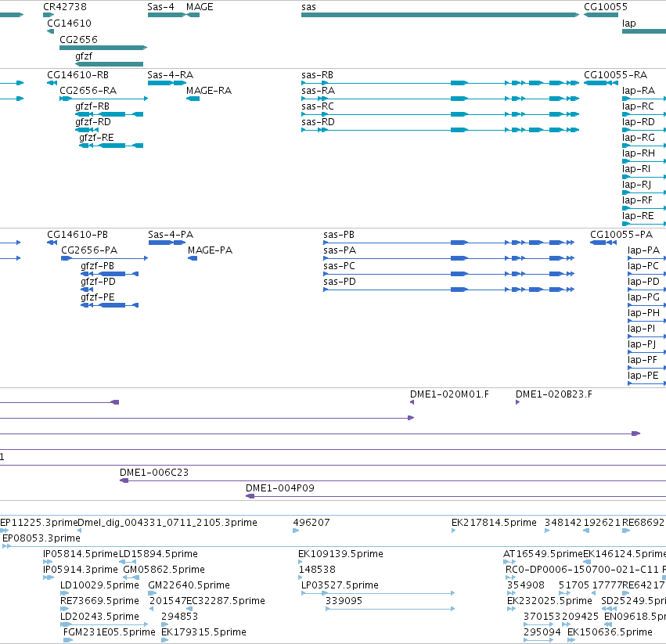Viewport: 666px width, 644px height.
Task: Select EST RE73669.5prime label
Action: click(99, 601)
